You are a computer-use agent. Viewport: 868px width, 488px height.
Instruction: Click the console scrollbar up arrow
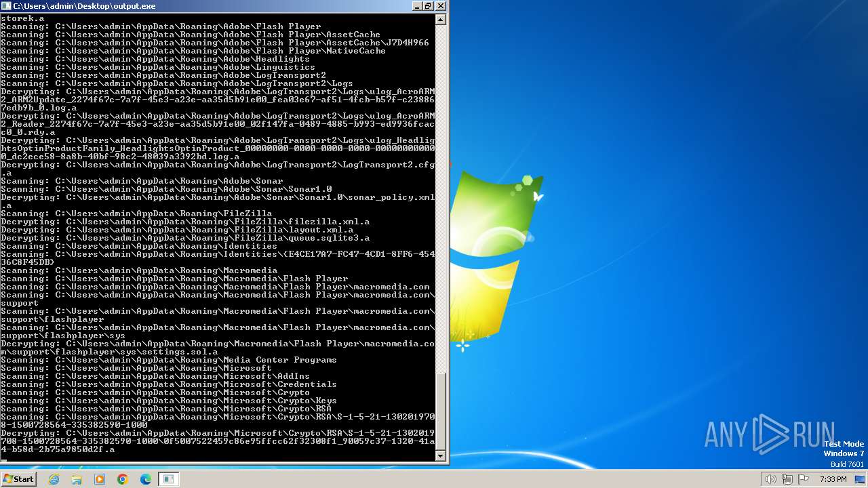(441, 20)
